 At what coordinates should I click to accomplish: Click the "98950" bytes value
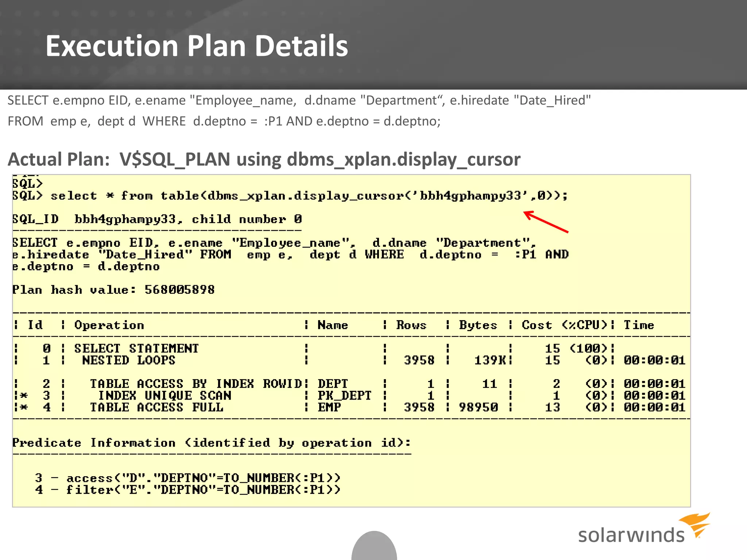478,407
